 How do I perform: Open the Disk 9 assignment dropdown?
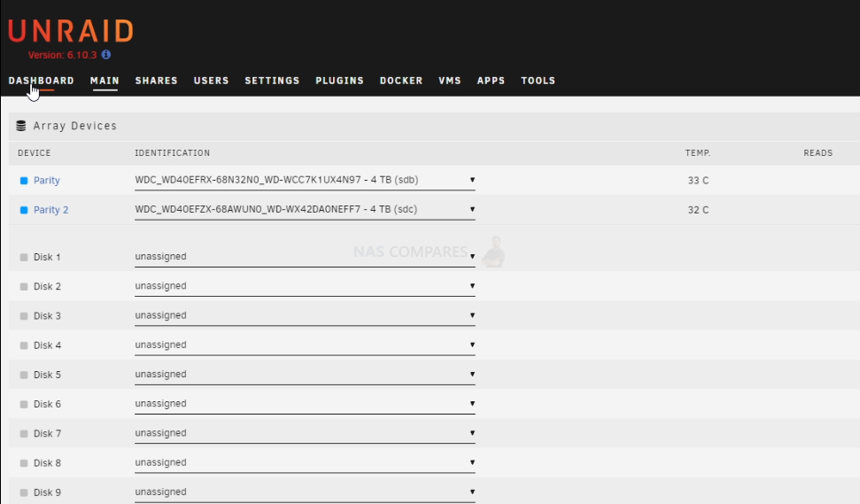click(305, 492)
